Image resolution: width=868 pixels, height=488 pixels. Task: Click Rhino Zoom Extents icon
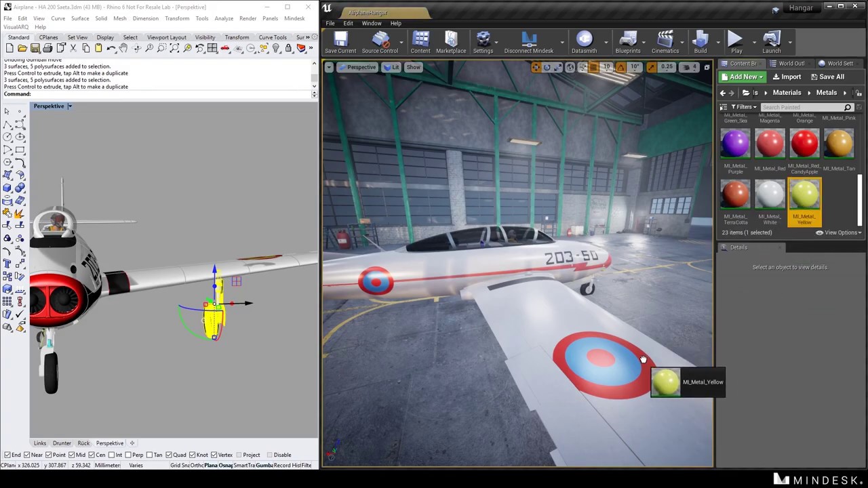coord(174,48)
